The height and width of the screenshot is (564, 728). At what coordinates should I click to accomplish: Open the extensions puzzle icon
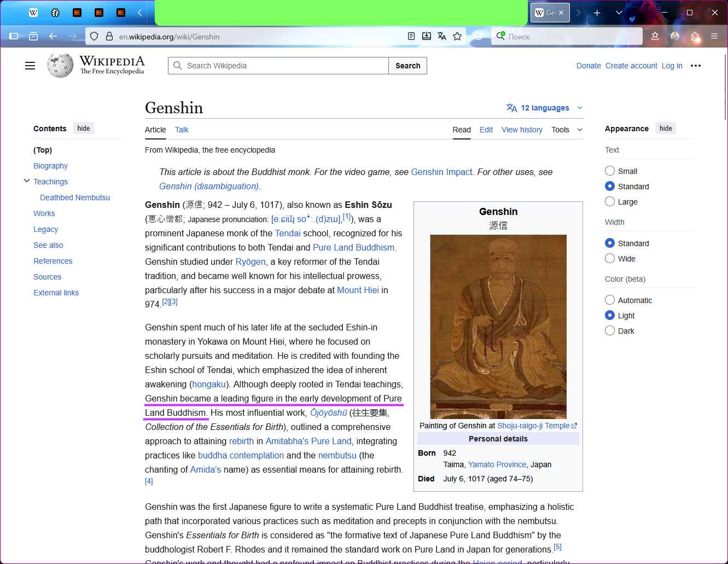pyautogui.click(x=695, y=36)
